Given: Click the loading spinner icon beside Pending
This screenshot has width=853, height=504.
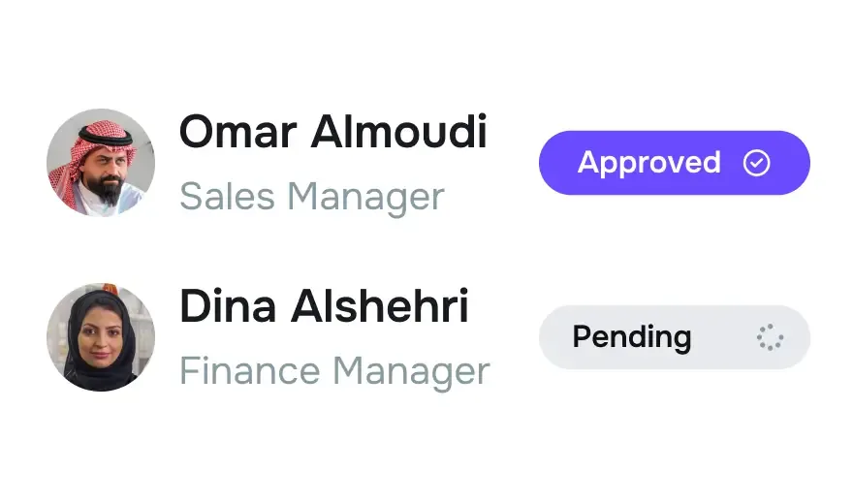Looking at the screenshot, I should pos(770,337).
